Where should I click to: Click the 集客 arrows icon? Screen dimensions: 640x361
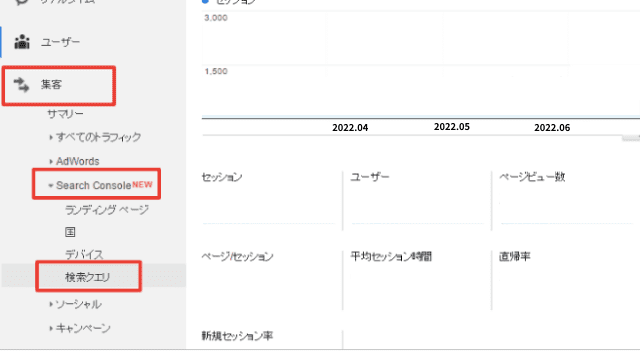(x=21, y=85)
